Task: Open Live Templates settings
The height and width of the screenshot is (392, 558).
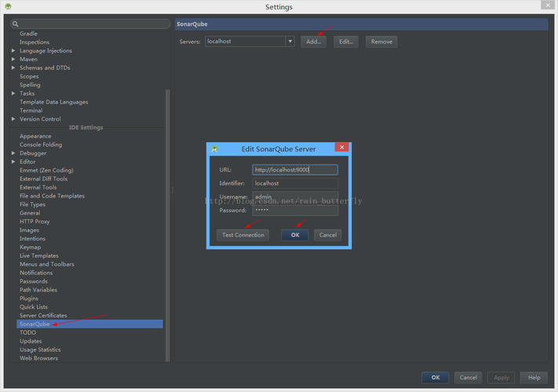Action: click(x=39, y=256)
